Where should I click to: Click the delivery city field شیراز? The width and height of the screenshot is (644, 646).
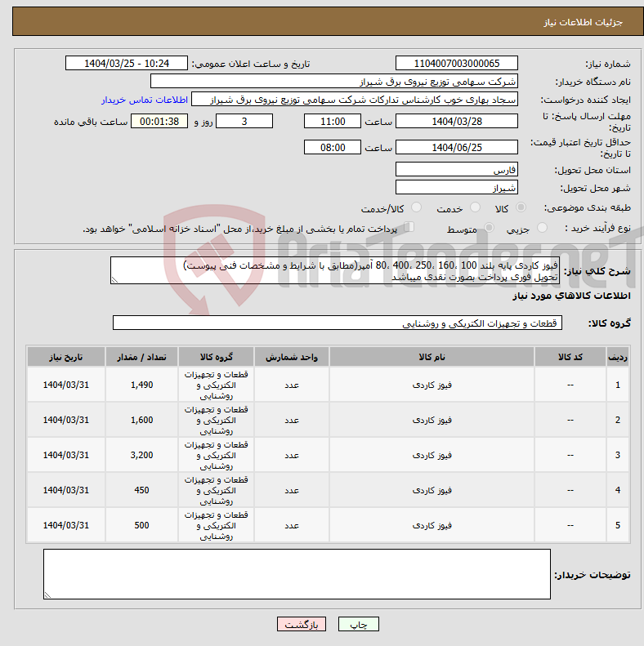[456, 188]
